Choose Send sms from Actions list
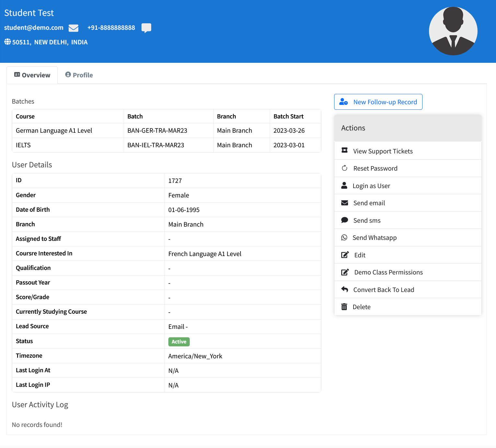 coord(367,220)
